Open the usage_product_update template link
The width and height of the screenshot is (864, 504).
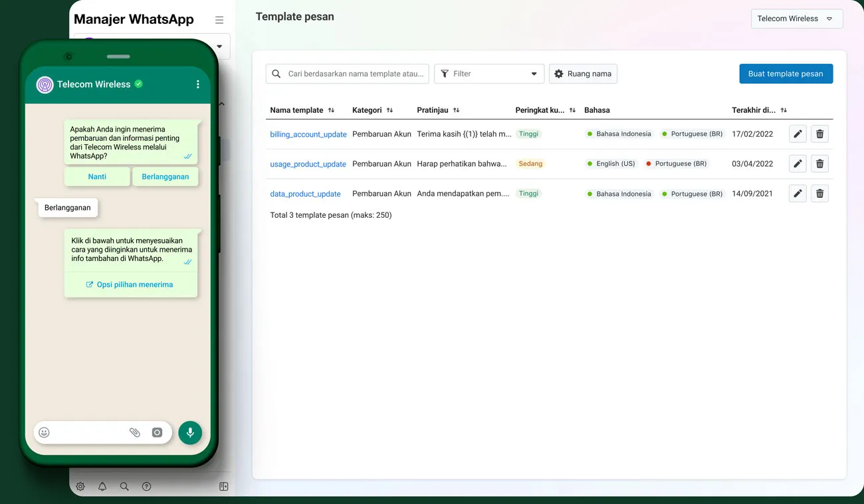308,163
